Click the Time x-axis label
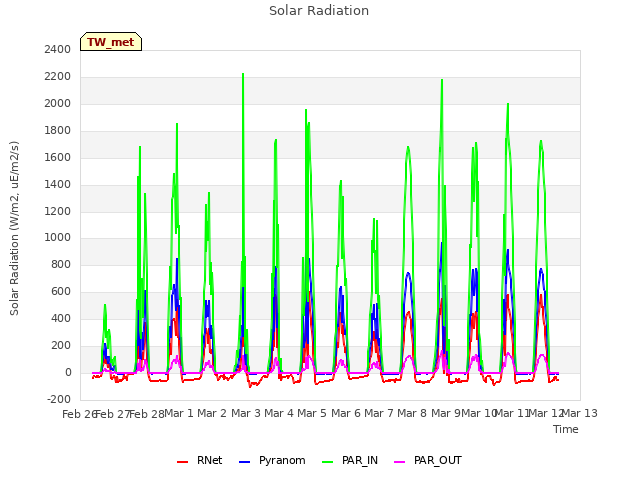Screen dimensions: 640x480 [566, 429]
